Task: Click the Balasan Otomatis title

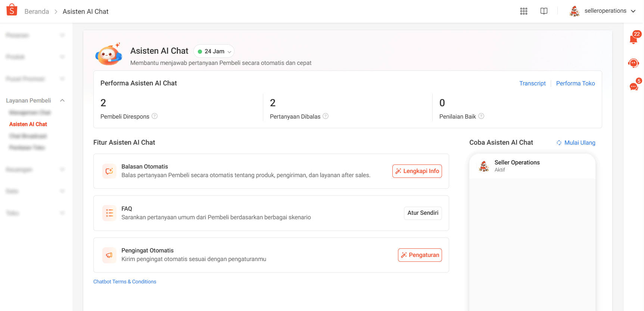Action: point(144,167)
